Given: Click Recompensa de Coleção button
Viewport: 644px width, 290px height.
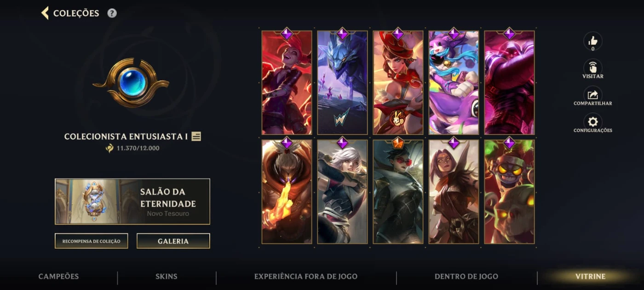Looking at the screenshot, I should (91, 241).
